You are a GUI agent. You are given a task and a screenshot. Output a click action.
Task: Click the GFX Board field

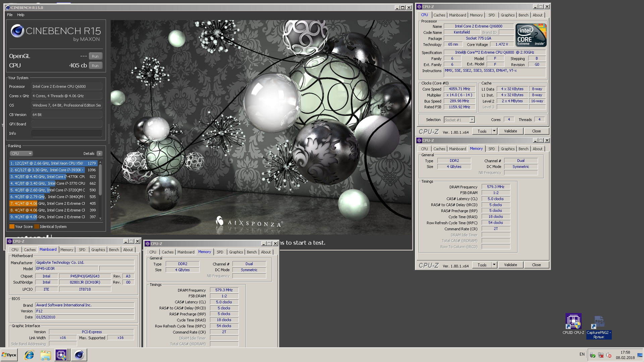(67, 124)
